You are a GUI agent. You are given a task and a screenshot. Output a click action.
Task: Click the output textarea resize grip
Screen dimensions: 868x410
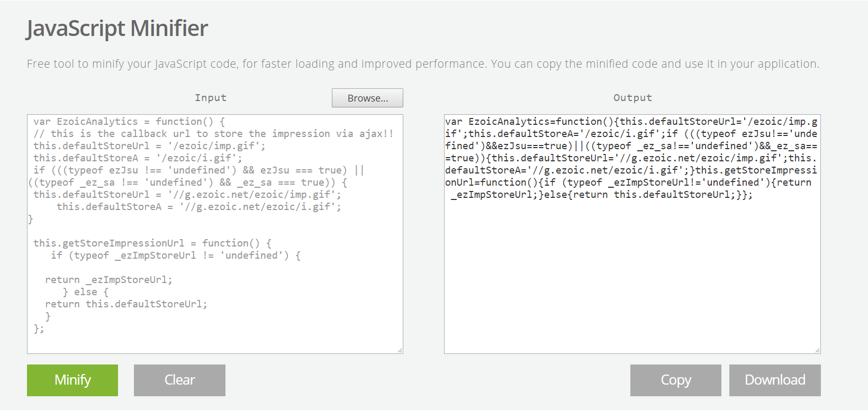pos(817,349)
